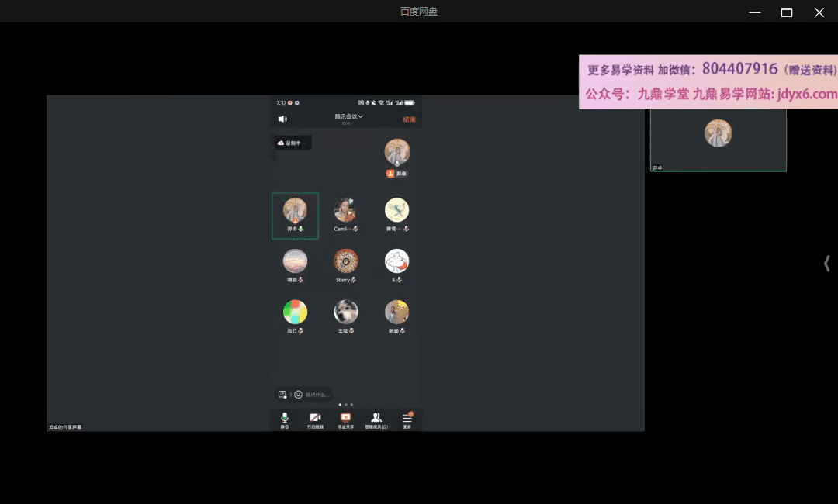The width and height of the screenshot is (838, 504).
Task: Expand the side panel arrow at right edge
Action: pyautogui.click(x=827, y=264)
